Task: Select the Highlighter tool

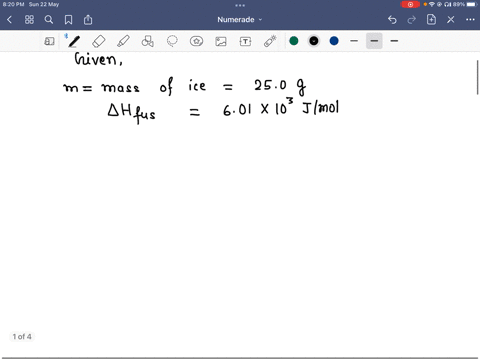Action: click(x=123, y=41)
